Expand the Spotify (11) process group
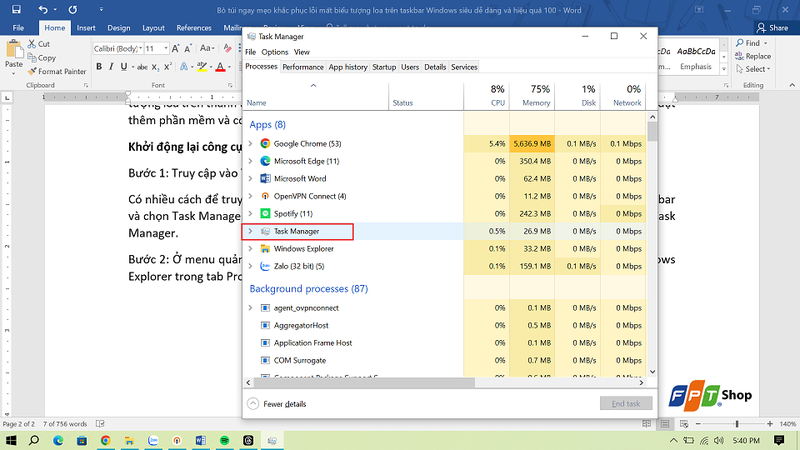Image resolution: width=800 pixels, height=450 pixels. coord(251,214)
